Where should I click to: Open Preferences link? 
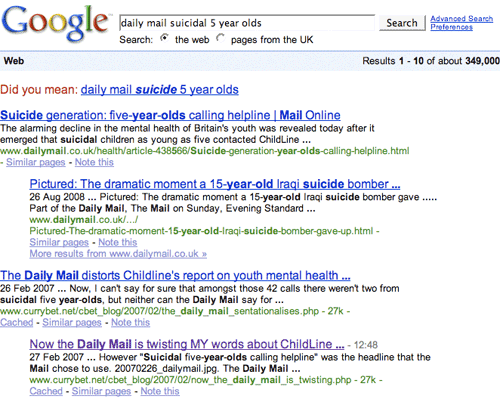(x=451, y=27)
